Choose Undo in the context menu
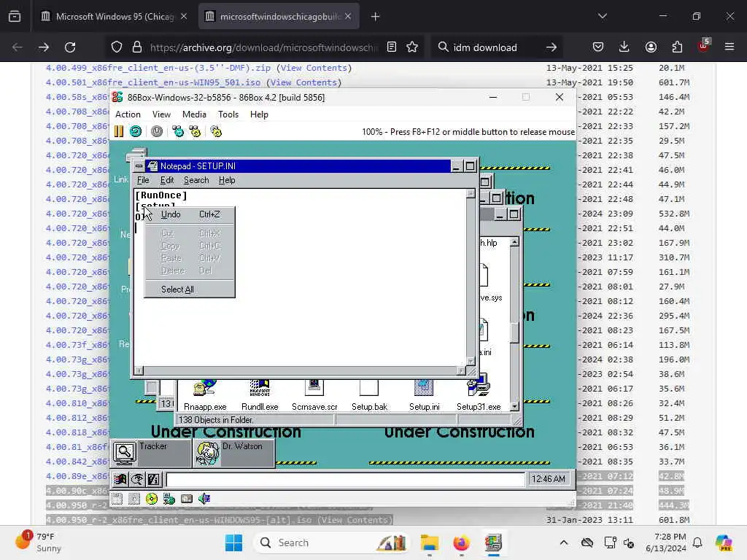The width and height of the screenshot is (747, 560). 189,214
